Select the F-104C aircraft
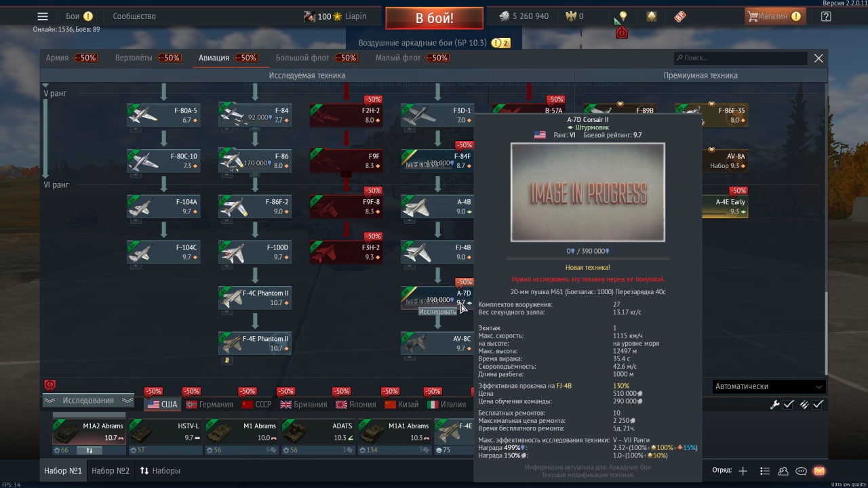868x488 pixels. [163, 252]
